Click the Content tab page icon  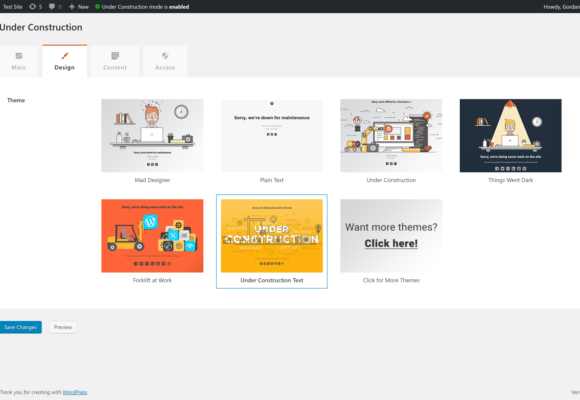pyautogui.click(x=115, y=56)
